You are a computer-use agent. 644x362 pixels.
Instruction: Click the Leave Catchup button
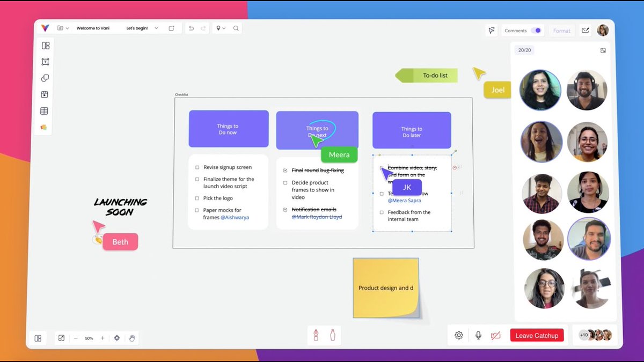(x=537, y=335)
